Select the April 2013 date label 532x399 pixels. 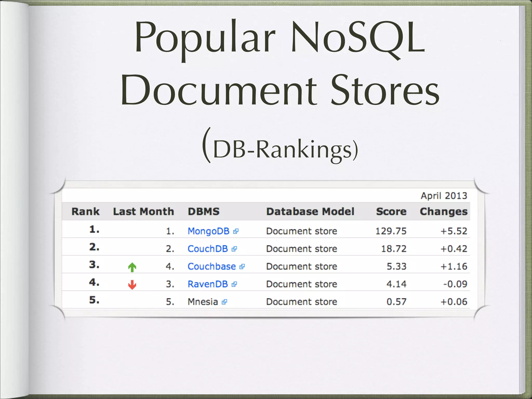[x=444, y=196]
